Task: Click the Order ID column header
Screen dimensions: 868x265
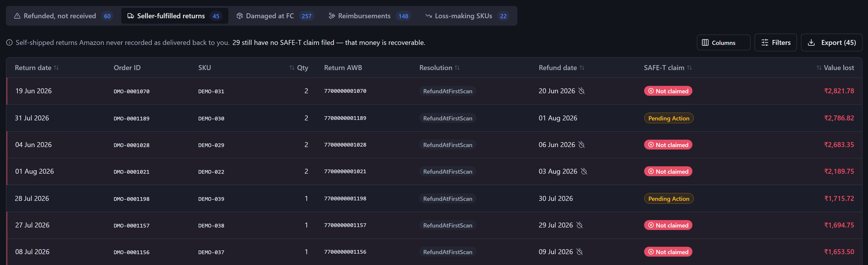Action: tap(127, 68)
